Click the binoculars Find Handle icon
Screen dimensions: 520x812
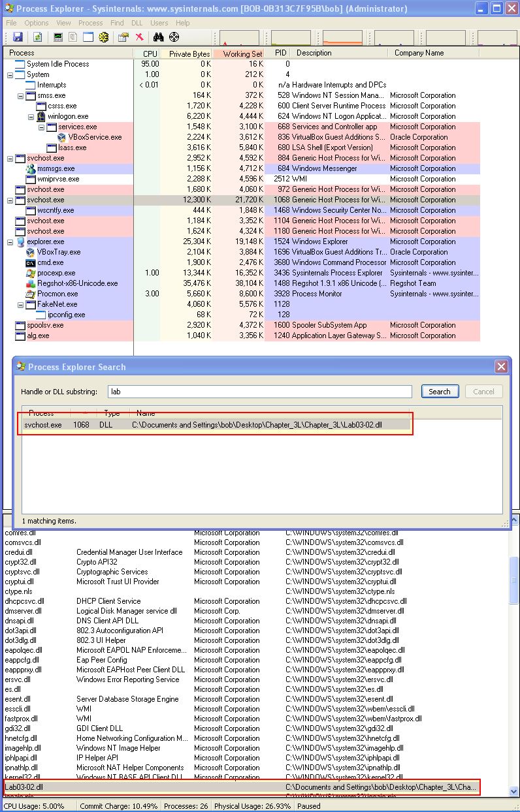(x=159, y=37)
